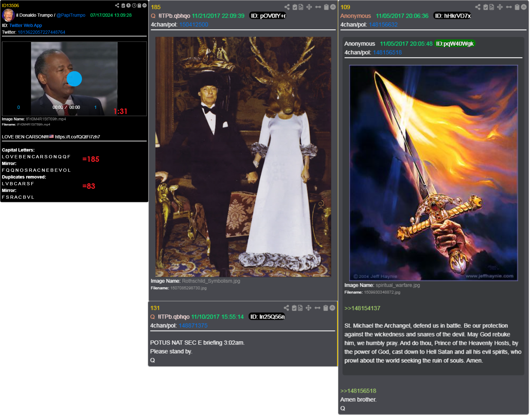This screenshot has width=532, height=418.
Task: Click plain clipboard icon on post ID13506
Action: 139,5
